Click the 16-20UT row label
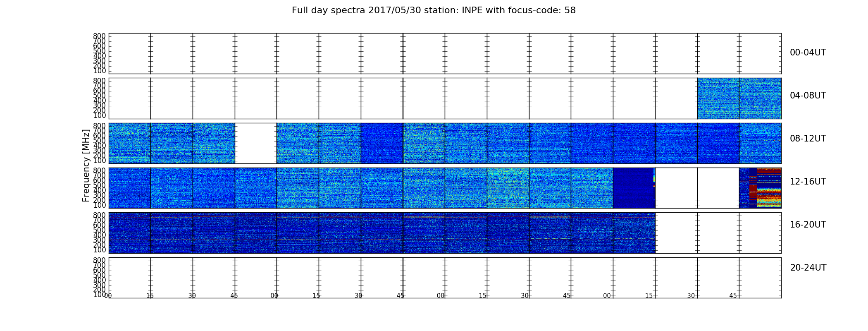 click(808, 225)
